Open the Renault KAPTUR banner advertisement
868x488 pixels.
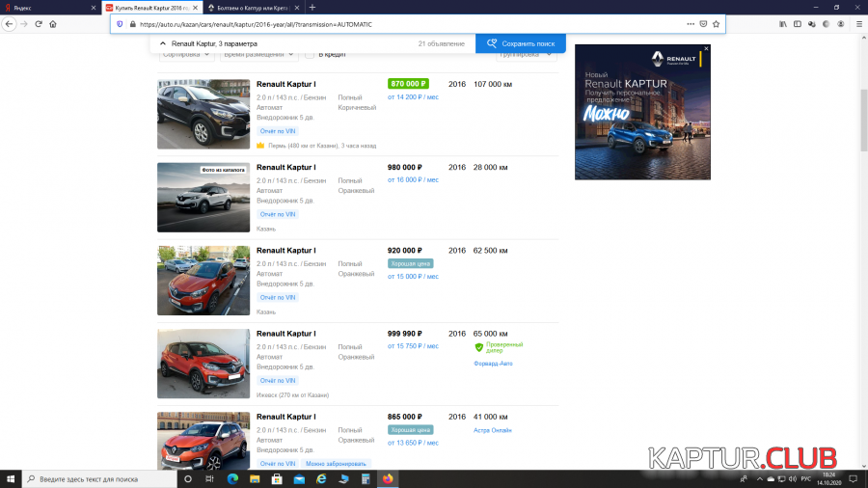[x=642, y=112]
